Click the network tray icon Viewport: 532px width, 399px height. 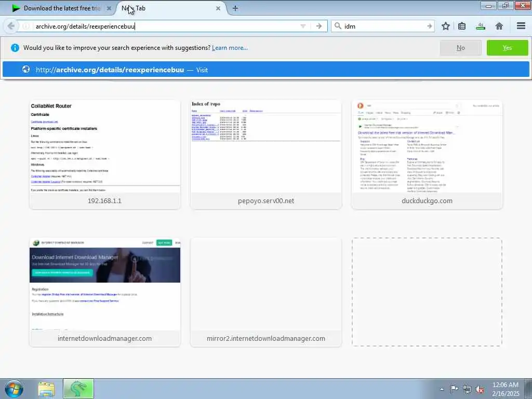coord(467,389)
